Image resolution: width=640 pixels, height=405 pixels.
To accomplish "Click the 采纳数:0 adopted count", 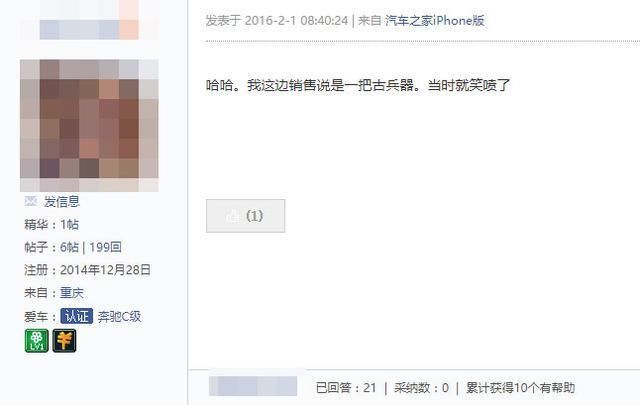I will click(421, 387).
